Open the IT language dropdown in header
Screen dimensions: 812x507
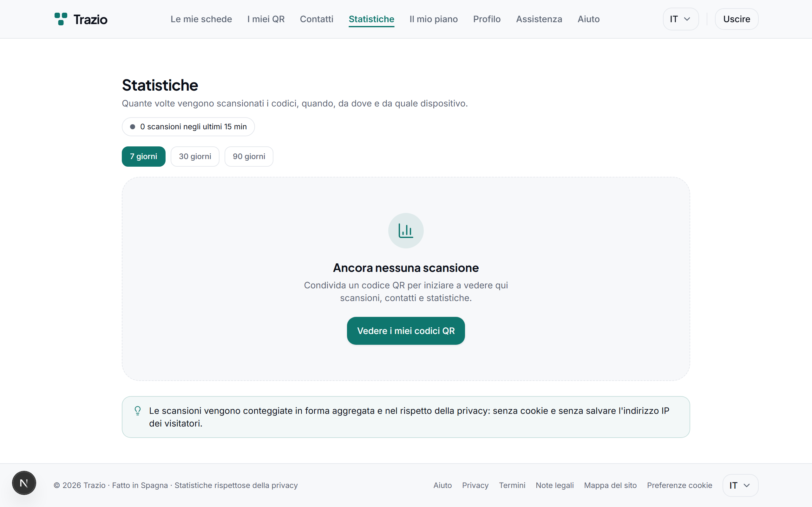(x=680, y=19)
